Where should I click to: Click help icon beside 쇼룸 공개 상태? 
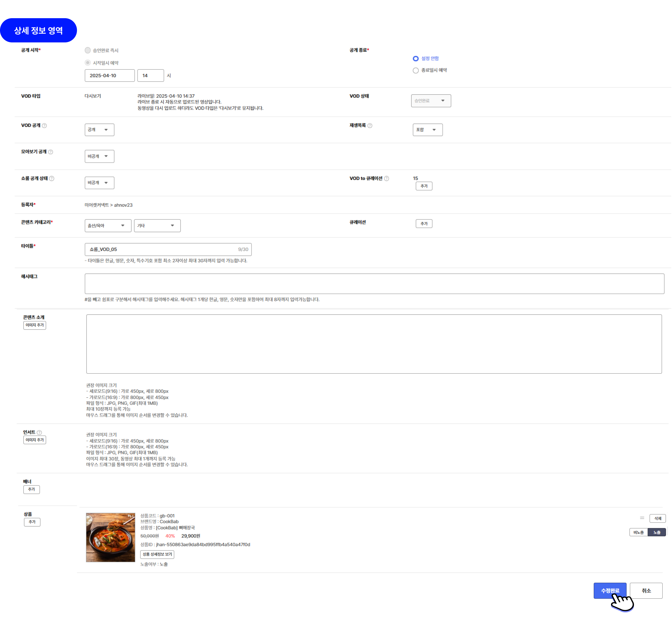pos(52,179)
